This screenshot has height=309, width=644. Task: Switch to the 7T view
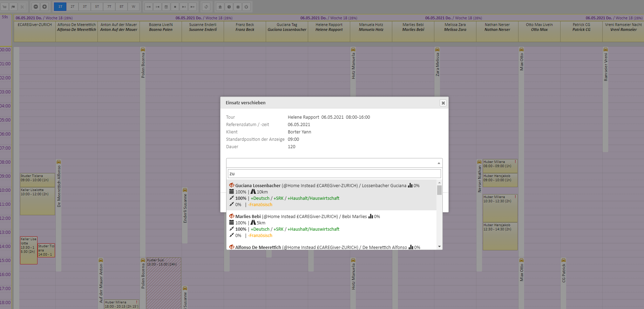click(109, 7)
